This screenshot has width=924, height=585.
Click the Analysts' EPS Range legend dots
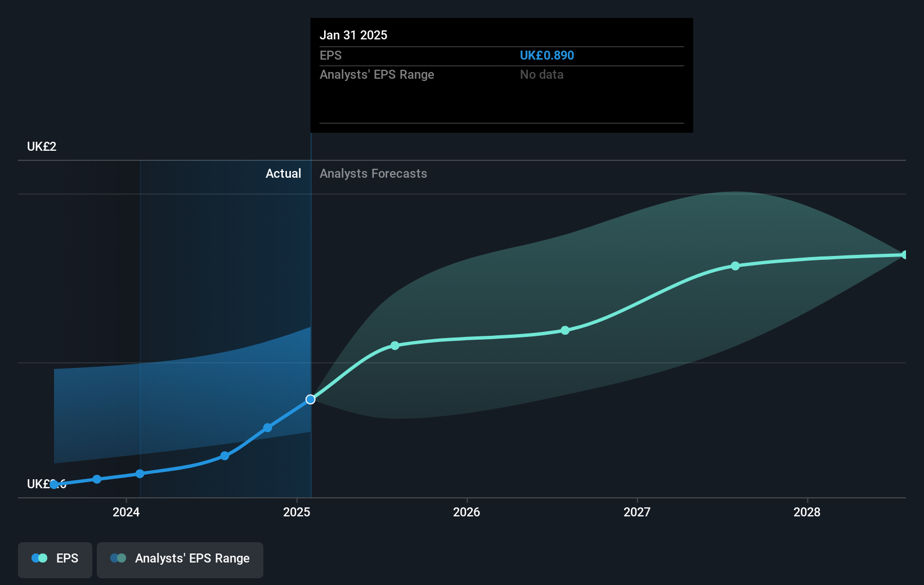pyautogui.click(x=118, y=558)
